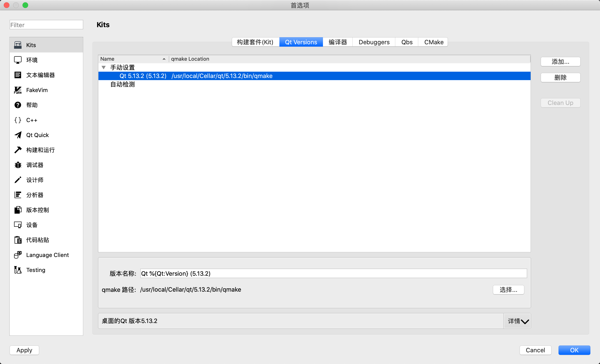Click the 帮助 question mark icon
The width and height of the screenshot is (600, 364).
18,105
